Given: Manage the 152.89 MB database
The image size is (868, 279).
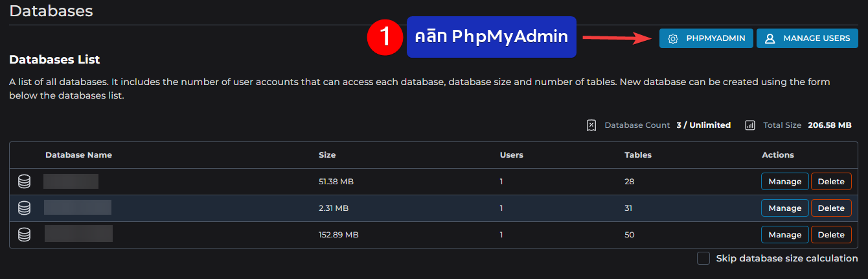Looking at the screenshot, I should pos(785,235).
